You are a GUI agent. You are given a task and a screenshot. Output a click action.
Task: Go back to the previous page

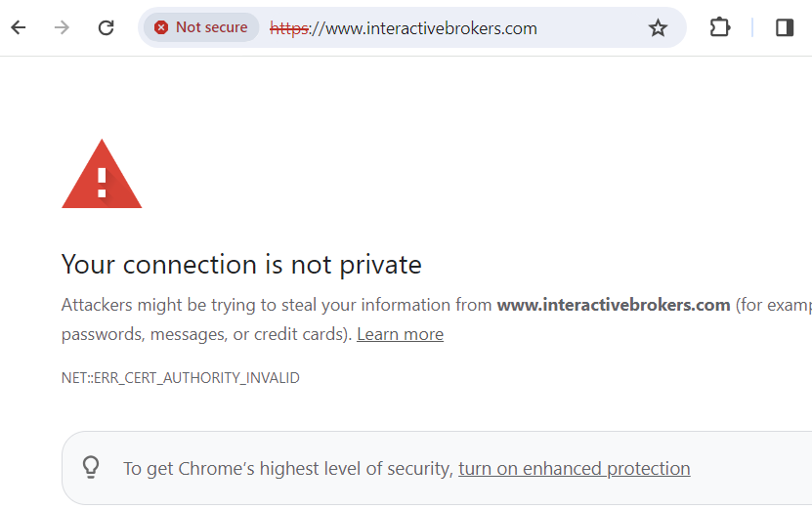(19, 27)
